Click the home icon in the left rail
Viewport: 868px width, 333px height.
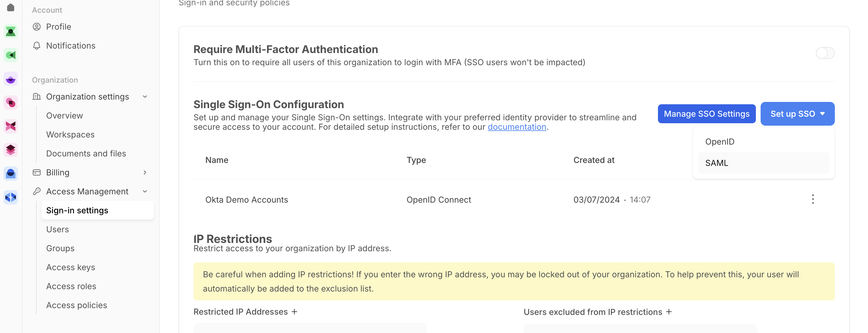coord(11,7)
